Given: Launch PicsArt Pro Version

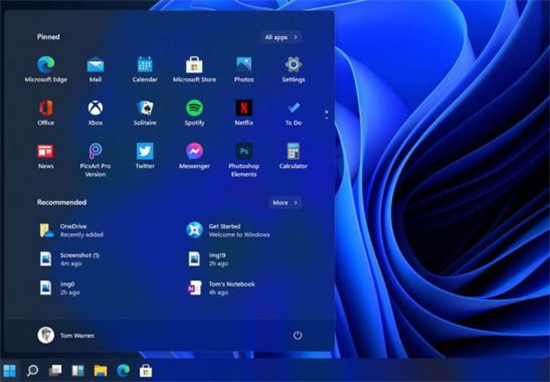Looking at the screenshot, I should (x=95, y=160).
